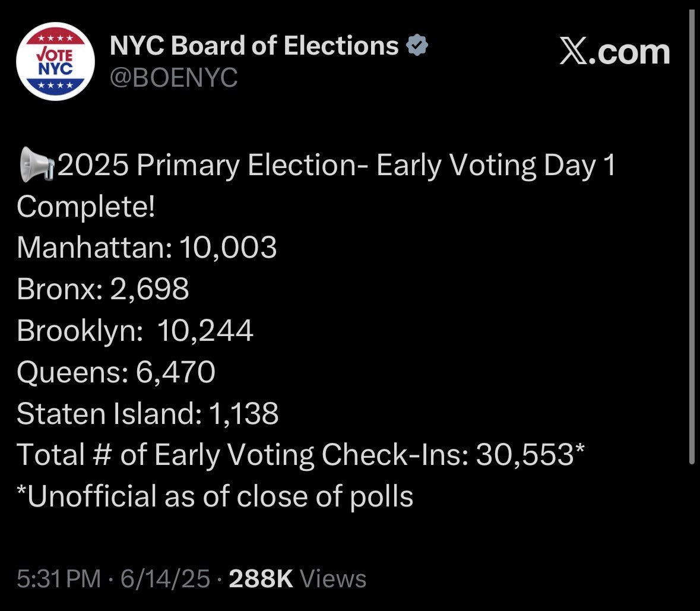Click the 288K Views count
The height and width of the screenshot is (611, 700).
[x=297, y=579]
